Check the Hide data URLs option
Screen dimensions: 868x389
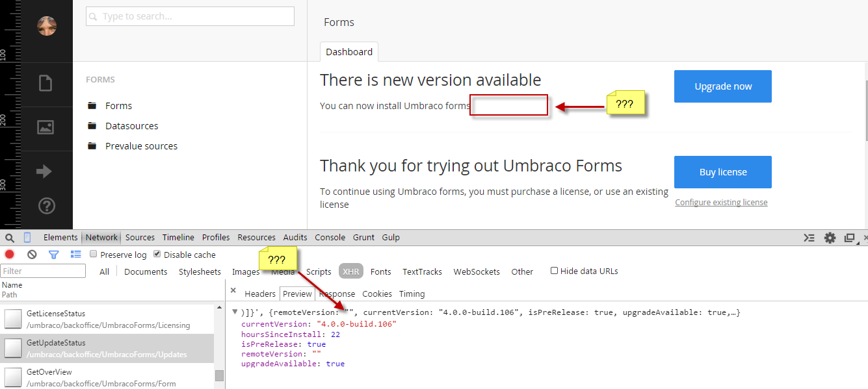(x=554, y=271)
